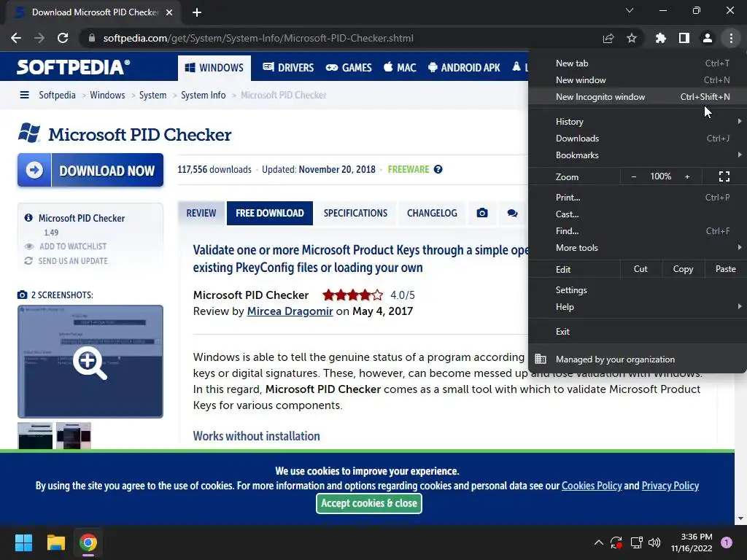
Task: Click the site lock icon
Action: (x=91, y=38)
